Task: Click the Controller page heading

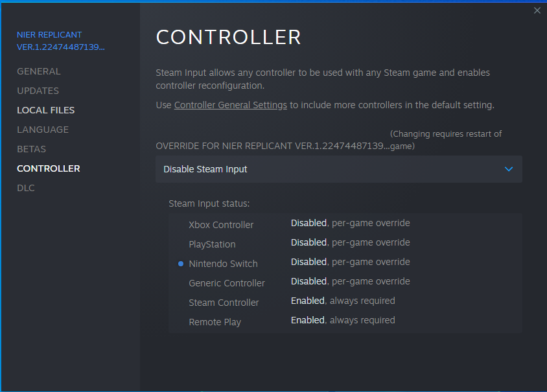Action: pyautogui.click(x=228, y=38)
